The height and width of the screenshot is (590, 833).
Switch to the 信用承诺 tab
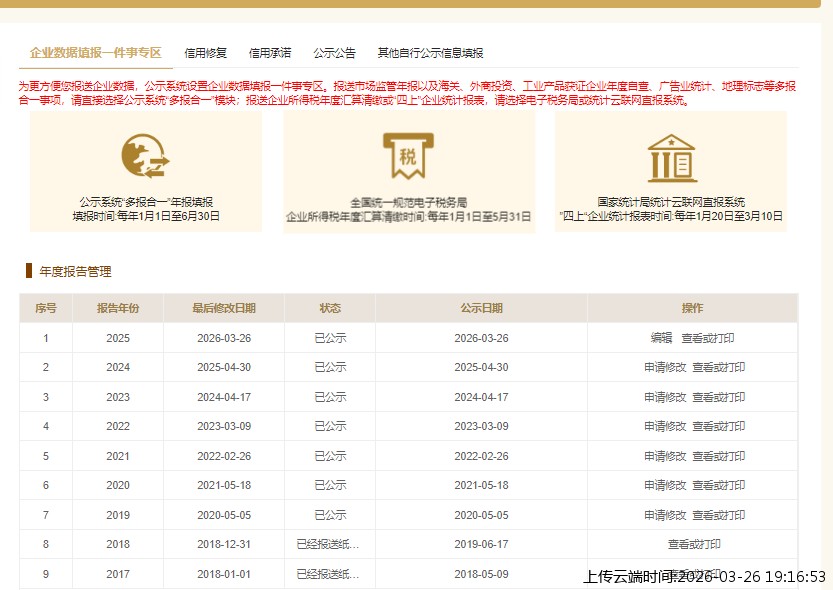click(270, 53)
